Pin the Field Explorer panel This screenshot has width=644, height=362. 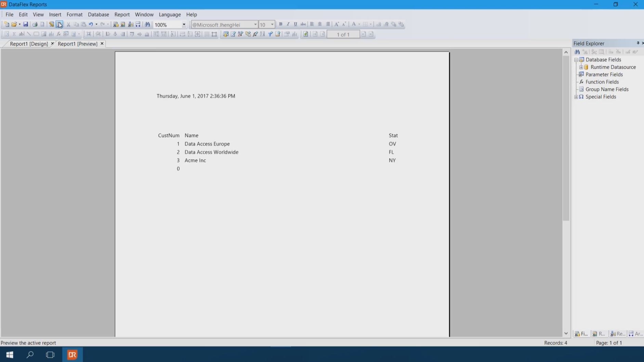click(x=638, y=43)
